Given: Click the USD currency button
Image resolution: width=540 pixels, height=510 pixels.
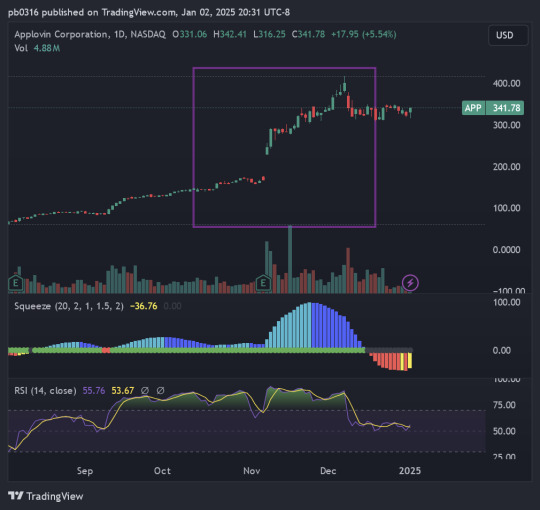Looking at the screenshot, I should (508, 35).
